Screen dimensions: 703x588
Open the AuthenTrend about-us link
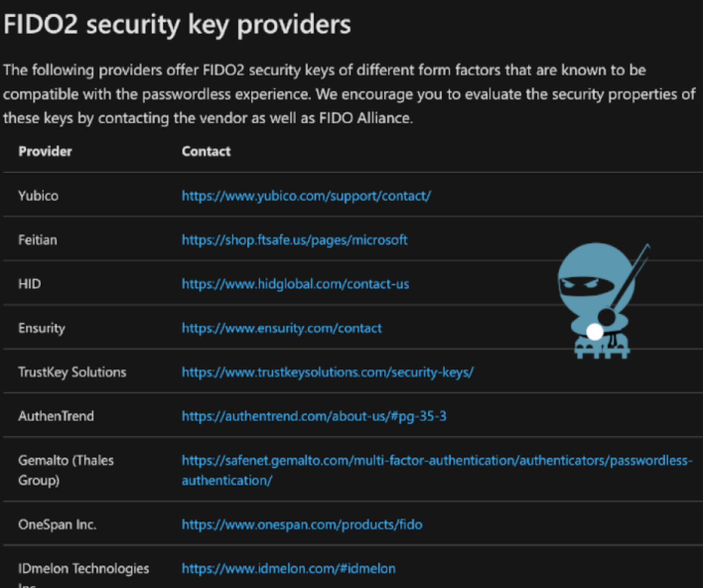tap(314, 416)
